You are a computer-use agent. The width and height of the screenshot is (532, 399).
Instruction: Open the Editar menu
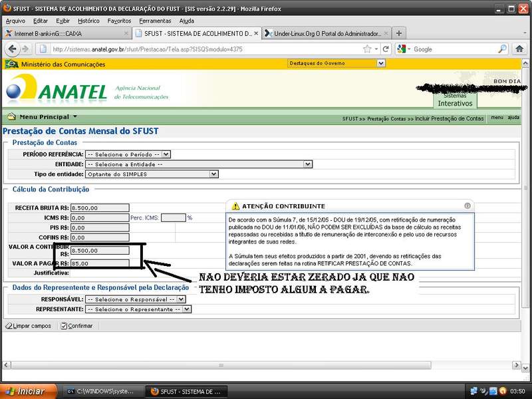pos(41,21)
